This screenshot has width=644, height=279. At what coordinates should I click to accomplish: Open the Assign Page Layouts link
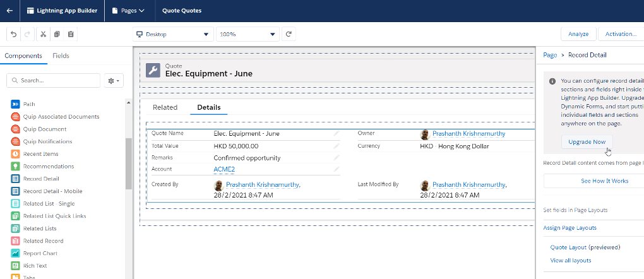[569, 228]
